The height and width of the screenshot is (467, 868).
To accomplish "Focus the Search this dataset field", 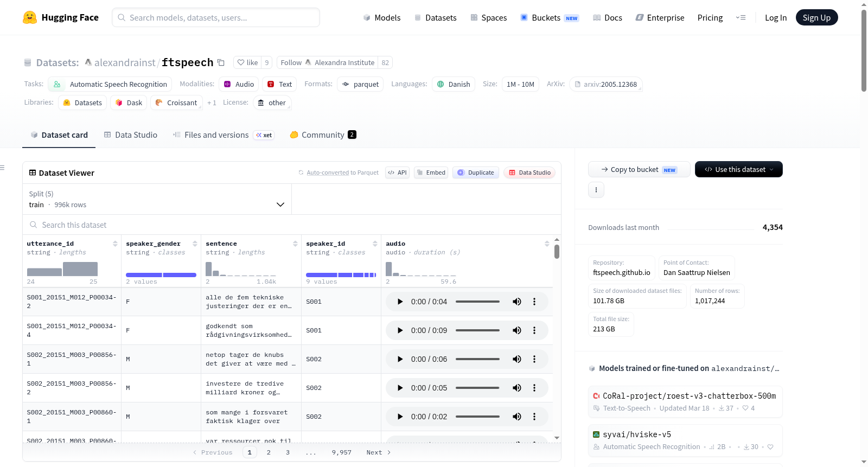I will point(292,225).
